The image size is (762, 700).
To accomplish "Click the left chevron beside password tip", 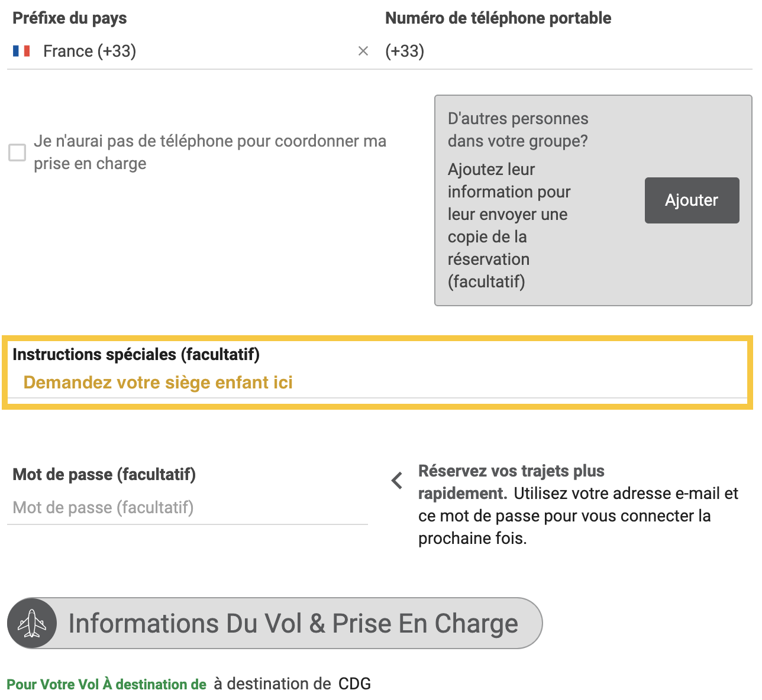I will (398, 481).
